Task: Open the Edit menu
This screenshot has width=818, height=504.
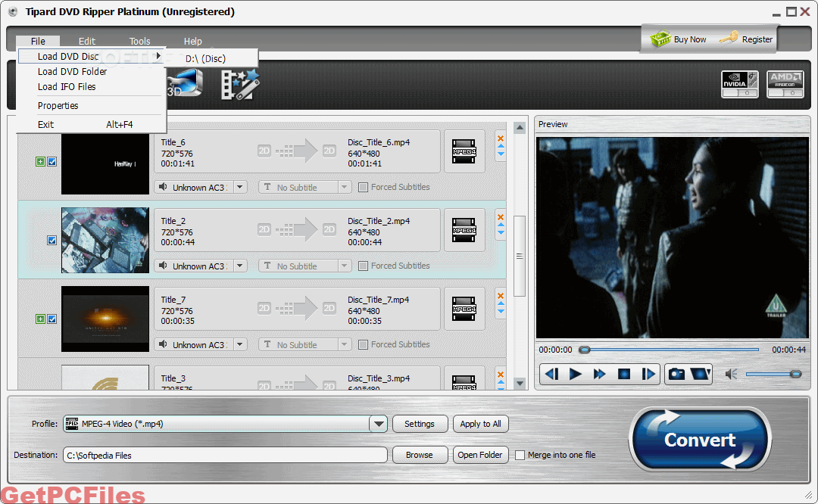Action: coord(86,41)
